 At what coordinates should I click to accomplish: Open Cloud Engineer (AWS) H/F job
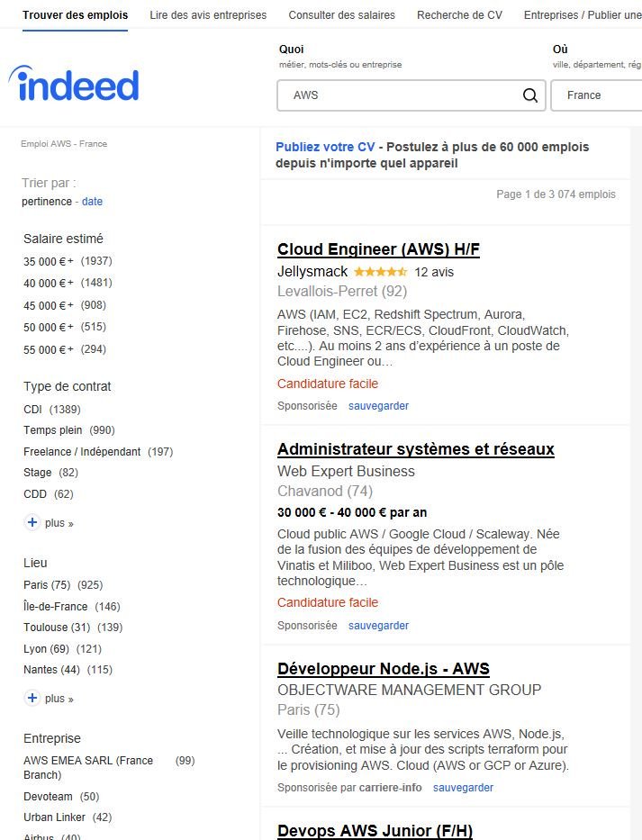pos(378,249)
